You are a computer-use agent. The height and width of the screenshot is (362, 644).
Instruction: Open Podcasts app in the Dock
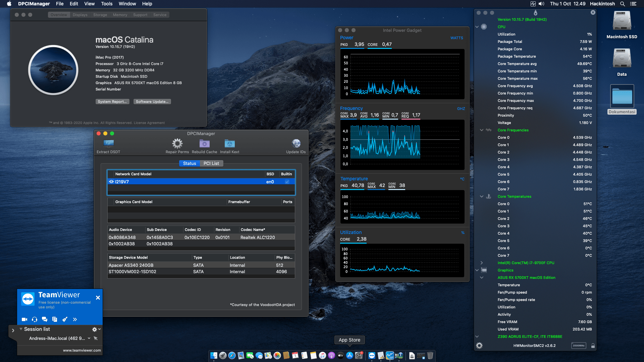pyautogui.click(x=331, y=356)
